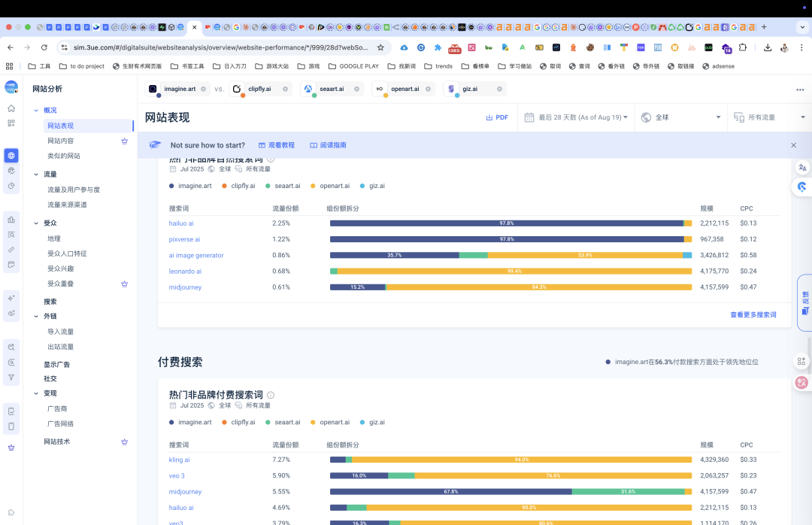The image size is (812, 525).
Task: Remove openart.ai from comparison
Action: [429, 90]
